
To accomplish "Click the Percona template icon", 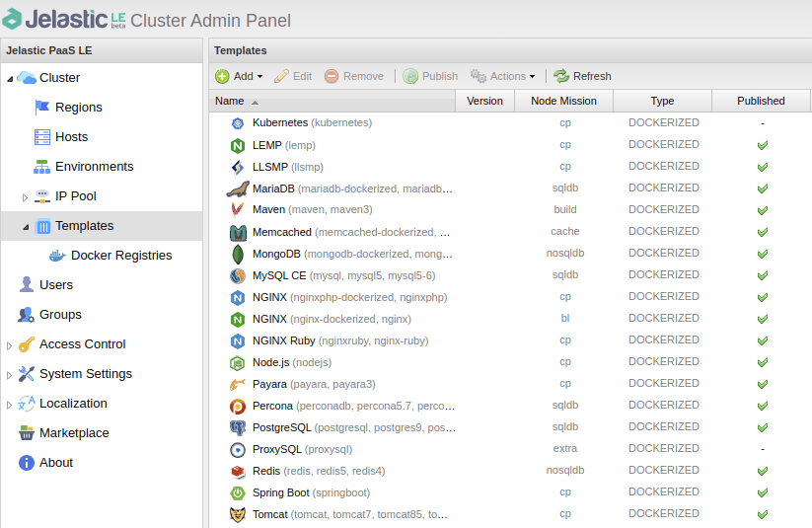I will pos(237,407).
